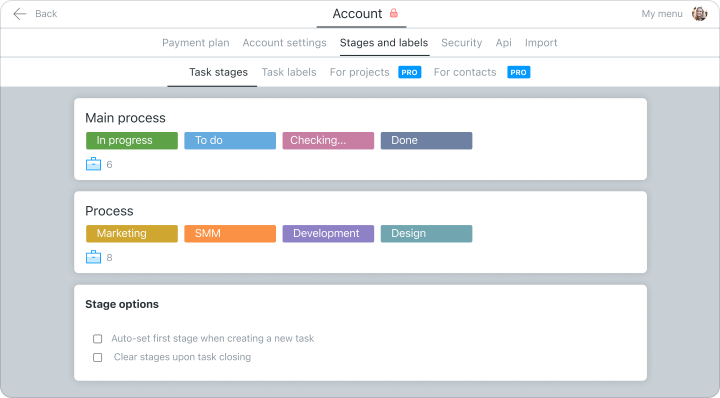Open Account settings tab
The height and width of the screenshot is (398, 720).
click(284, 43)
